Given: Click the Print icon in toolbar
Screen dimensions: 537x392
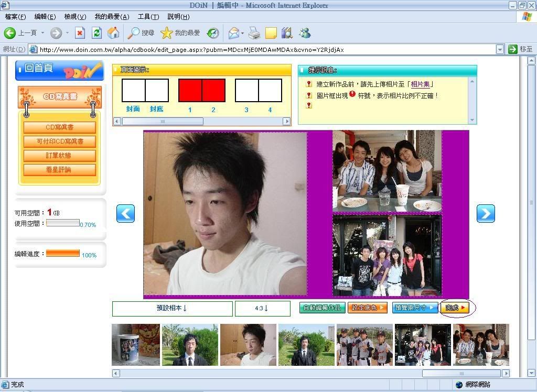Looking at the screenshot, I should coord(254,33).
